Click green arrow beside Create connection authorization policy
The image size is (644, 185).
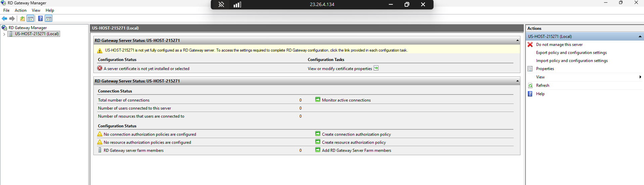pos(318,134)
